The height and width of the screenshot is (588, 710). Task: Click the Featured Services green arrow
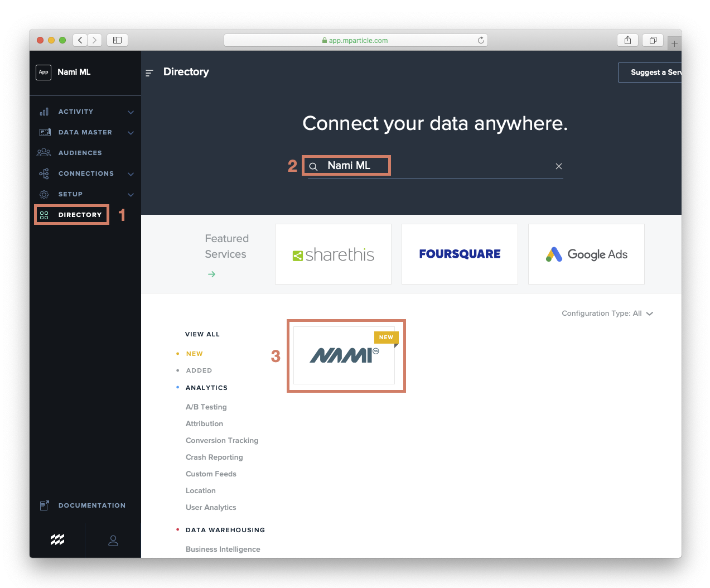[x=211, y=274]
